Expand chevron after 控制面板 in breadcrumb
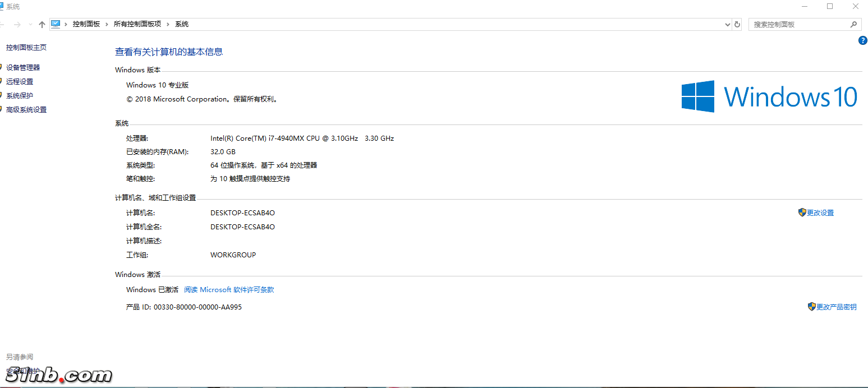This screenshot has width=868, height=388. [107, 24]
